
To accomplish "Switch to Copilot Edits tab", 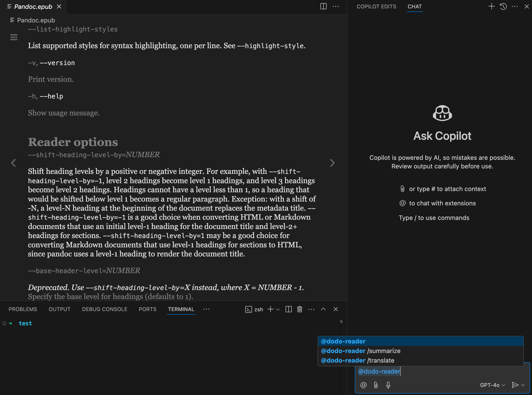I will click(376, 6).
